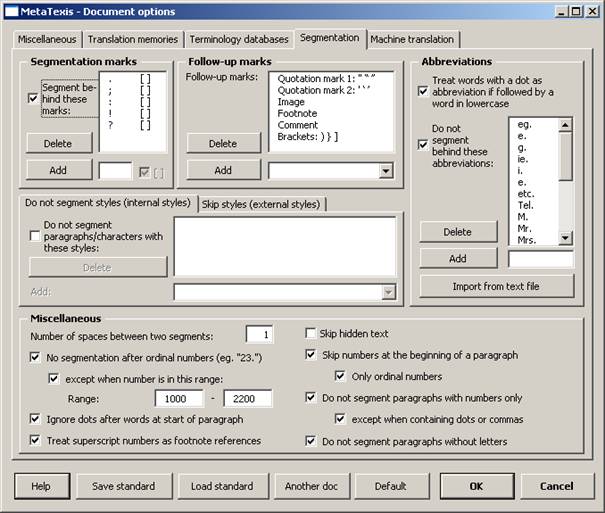Click the range start field 1000

pos(179,398)
